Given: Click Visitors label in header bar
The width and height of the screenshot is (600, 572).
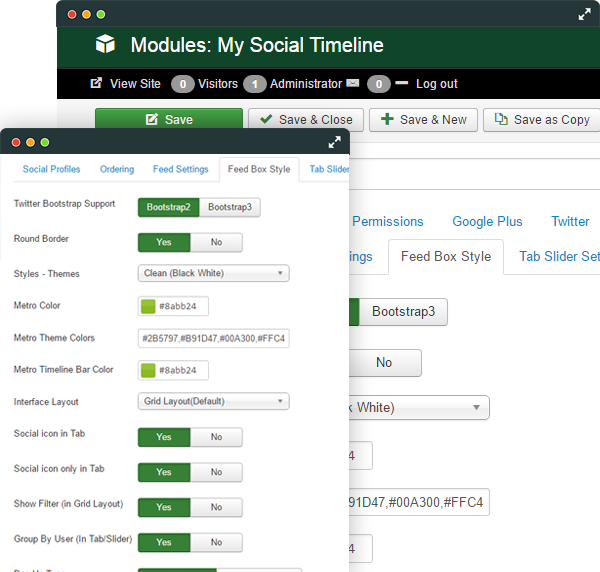Looking at the screenshot, I should tap(218, 83).
